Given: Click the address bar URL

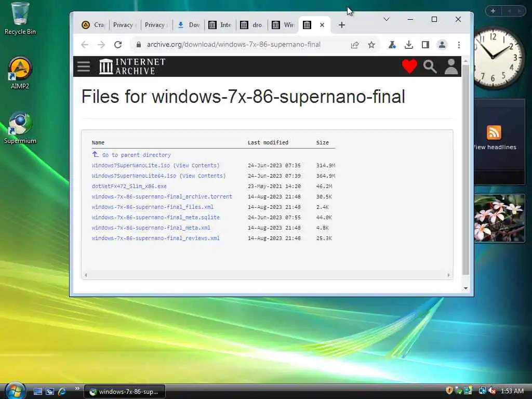Looking at the screenshot, I should coord(233,45).
